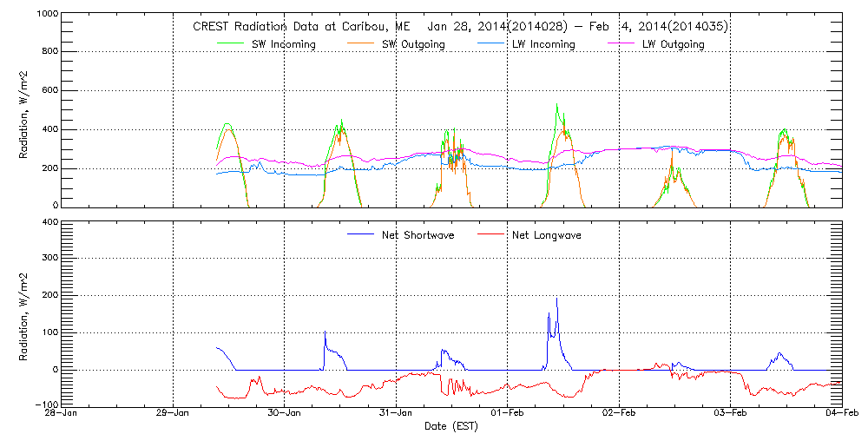The image size is (868, 434).
Task: Click the LW Incoming legend label
Action: (543, 44)
